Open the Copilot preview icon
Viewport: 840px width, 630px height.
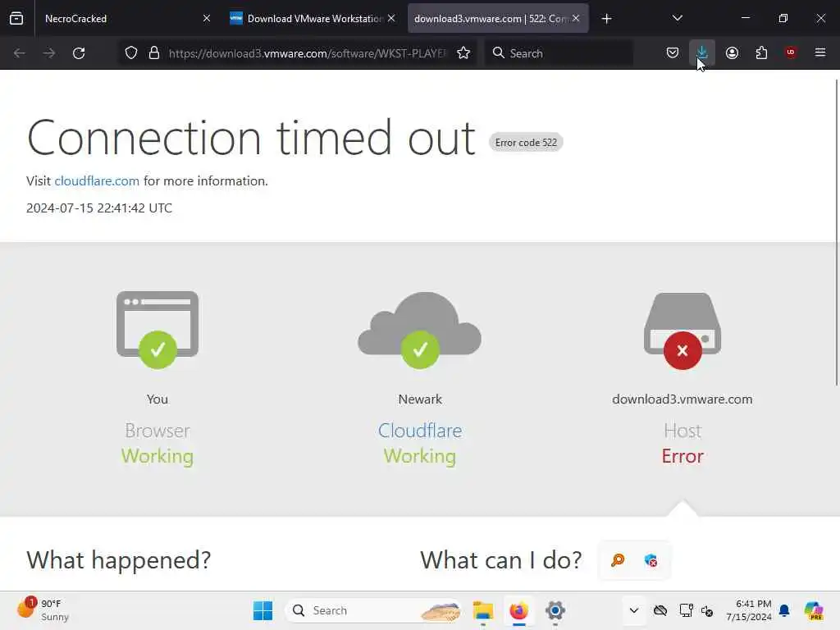pyautogui.click(x=814, y=610)
